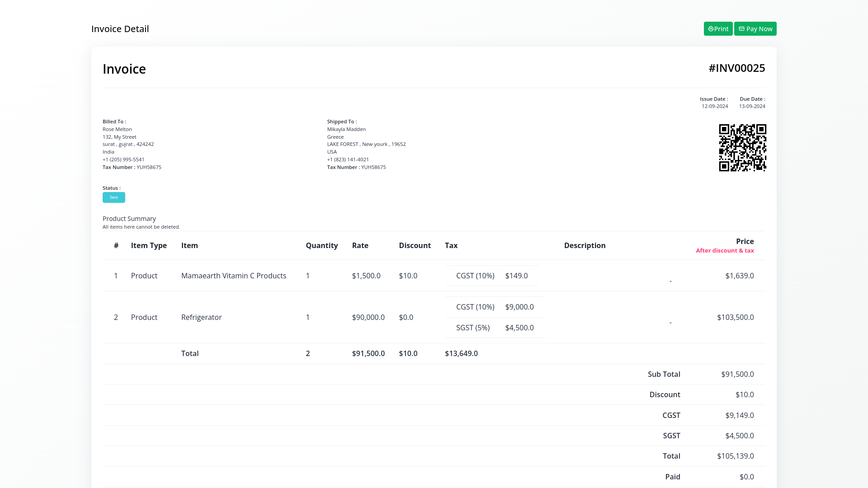Click the Billed To name Rose Melton
The height and width of the screenshot is (488, 868).
pos(117,129)
